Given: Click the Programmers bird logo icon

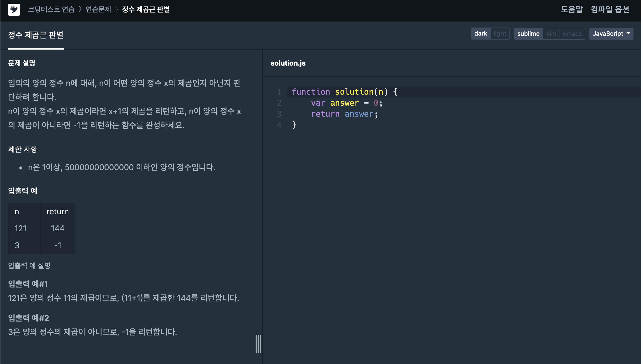Looking at the screenshot, I should tap(14, 10).
